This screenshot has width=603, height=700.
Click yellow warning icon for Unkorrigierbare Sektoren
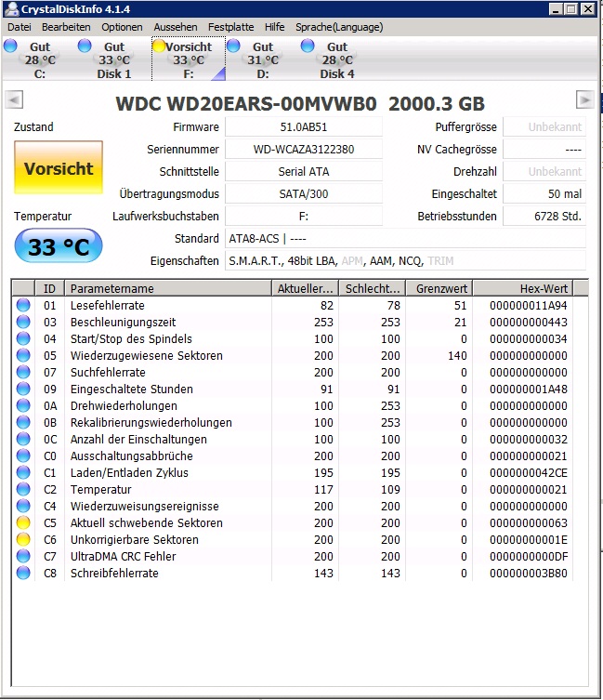(x=23, y=539)
